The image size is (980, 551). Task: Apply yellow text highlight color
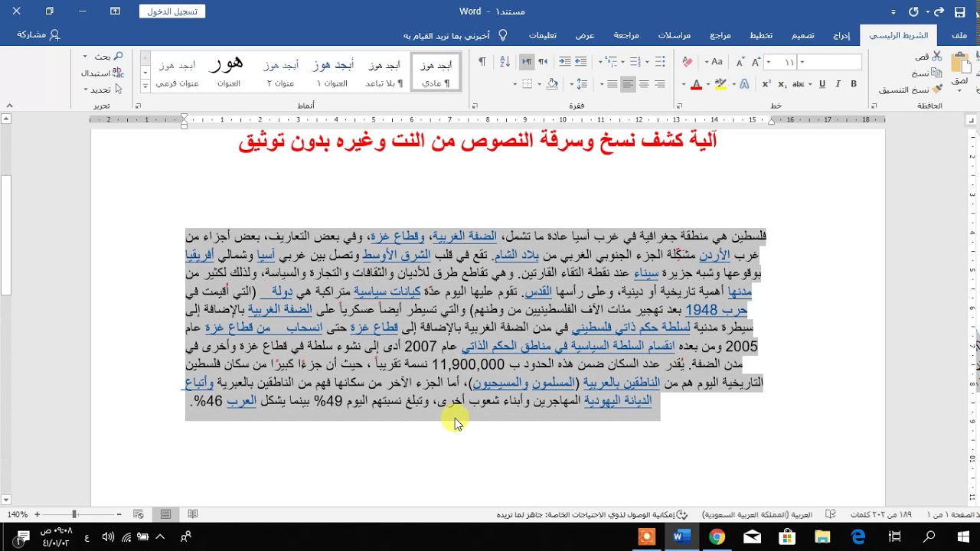[x=720, y=84]
